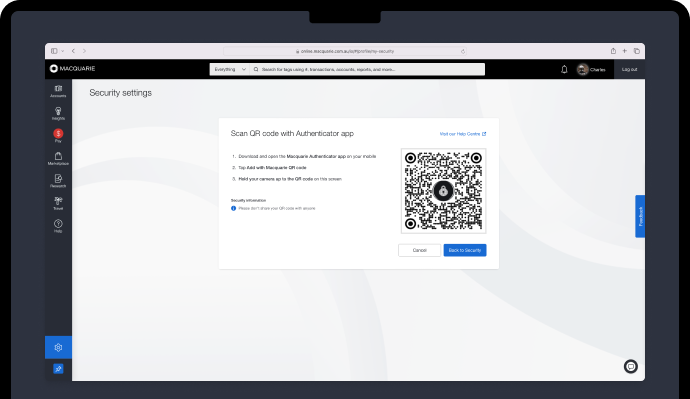The height and width of the screenshot is (399, 690).
Task: Click the pin icon below settings
Action: [58, 369]
